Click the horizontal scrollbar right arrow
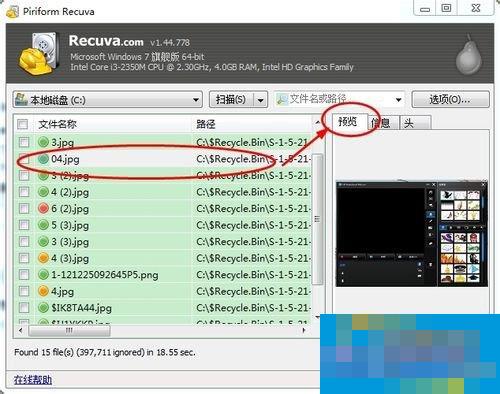Viewport: 500px width, 394px height. click(x=304, y=330)
